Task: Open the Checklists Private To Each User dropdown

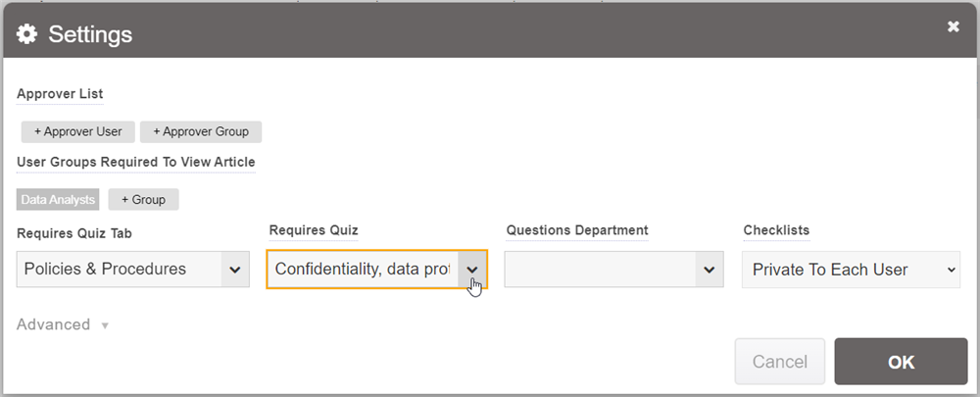Action: coord(851,270)
